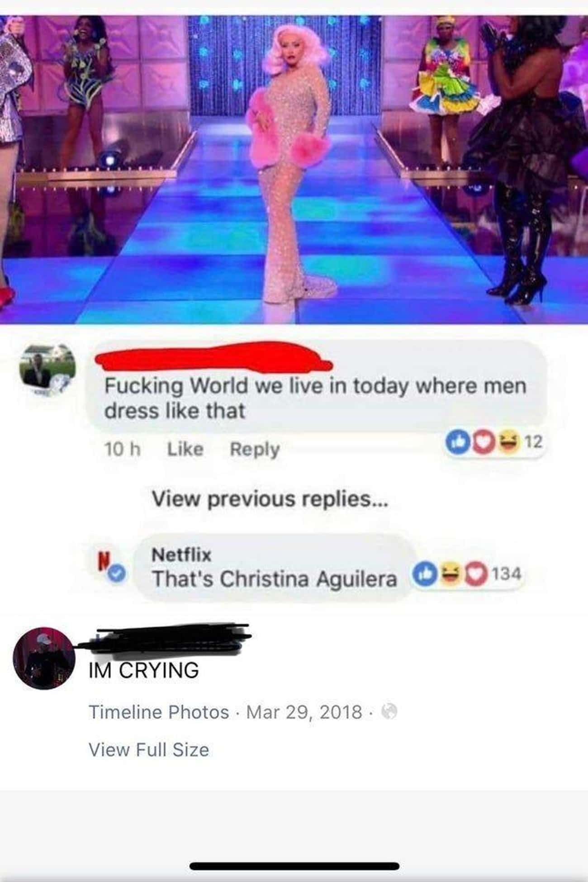Expand View previous replies
This screenshot has height=882, width=588.
(270, 499)
